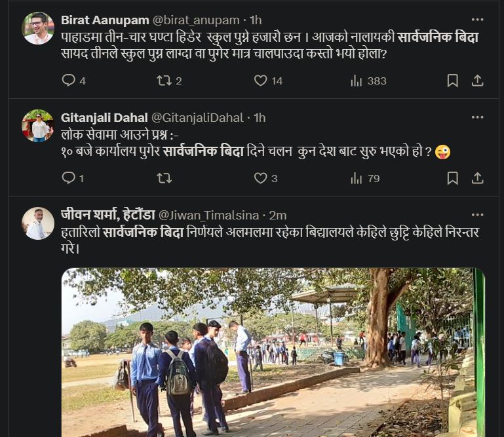The height and width of the screenshot is (437, 504).
Task: Bookmark Birat Aanupam's tweet
Action: pos(452,81)
